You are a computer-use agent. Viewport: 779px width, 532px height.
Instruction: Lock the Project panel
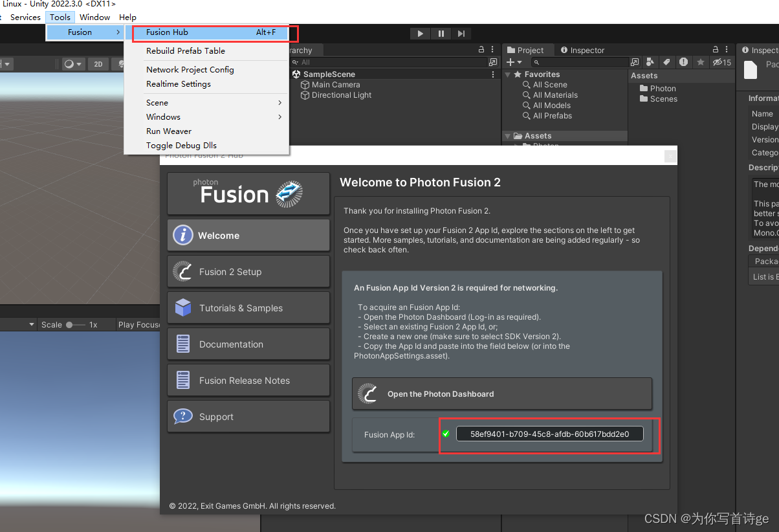(716, 50)
